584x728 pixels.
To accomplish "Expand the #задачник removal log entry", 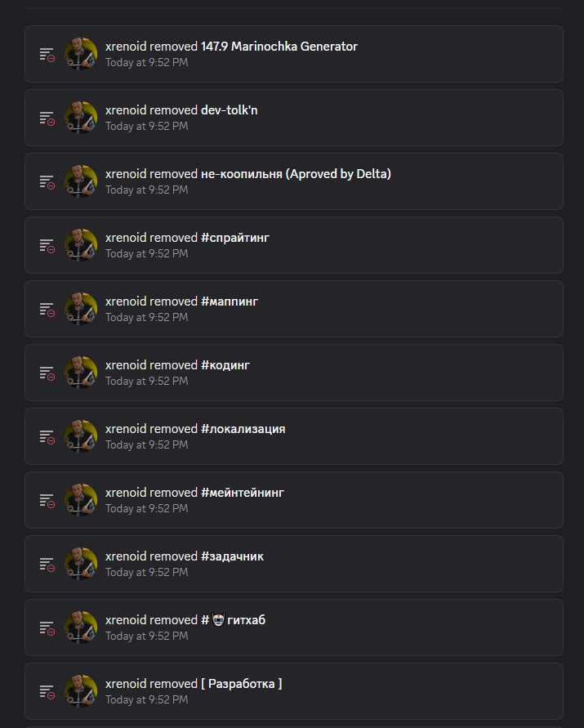I will 294,564.
